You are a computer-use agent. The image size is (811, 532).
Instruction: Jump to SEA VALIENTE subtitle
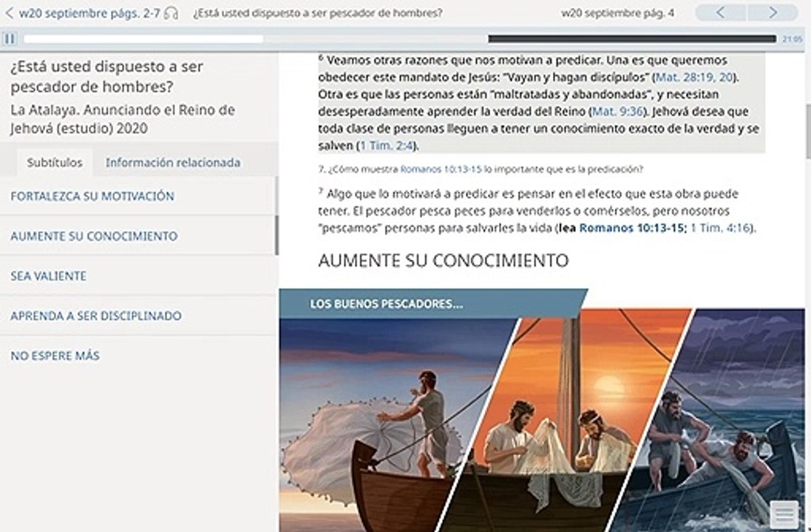[138, 276]
